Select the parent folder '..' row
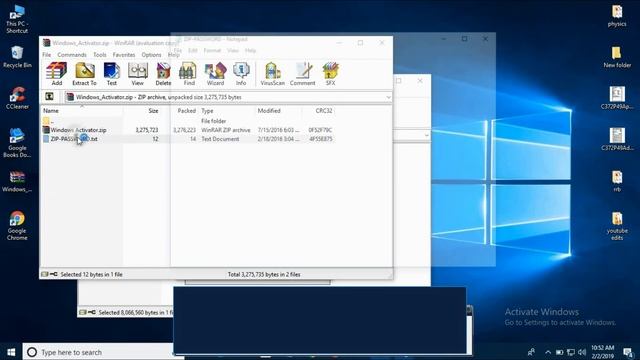This screenshot has height=360, width=640. point(188,121)
